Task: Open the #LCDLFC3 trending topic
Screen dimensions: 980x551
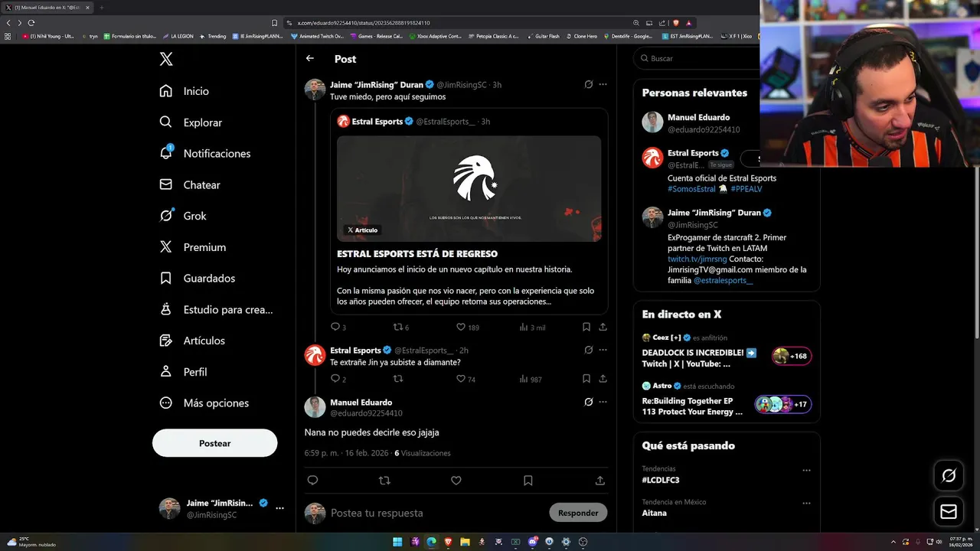Action: [x=661, y=480]
